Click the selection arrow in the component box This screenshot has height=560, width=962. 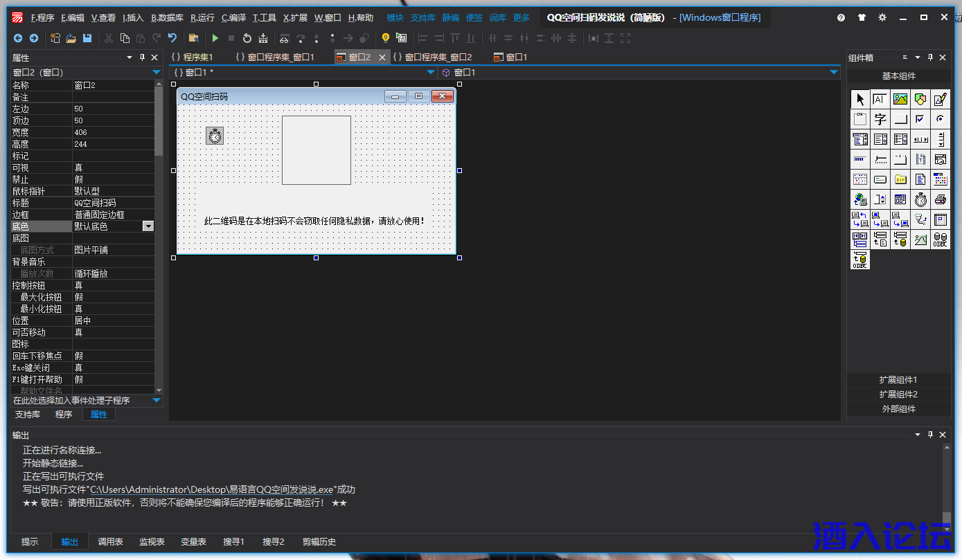tap(859, 98)
